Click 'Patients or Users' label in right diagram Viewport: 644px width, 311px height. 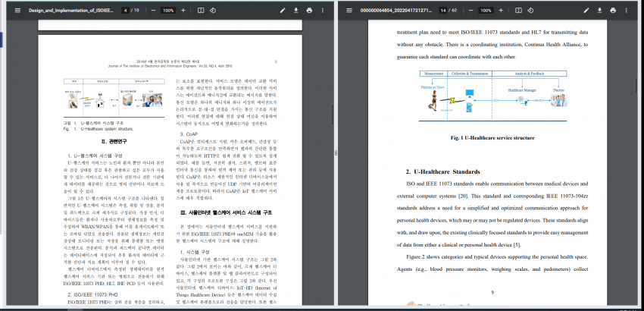pos(433,87)
